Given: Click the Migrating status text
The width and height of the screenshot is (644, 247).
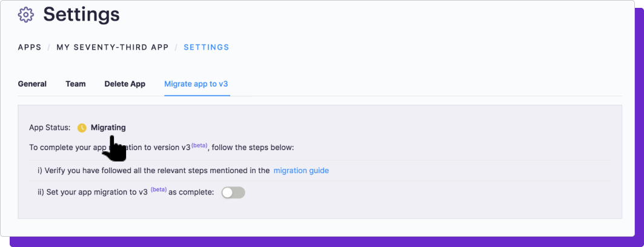Looking at the screenshot, I should 108,128.
